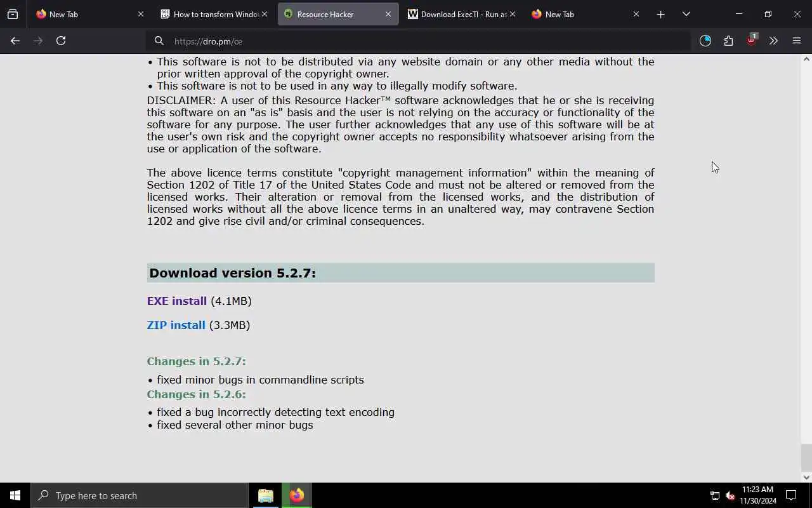Switch to the first New Tab

tap(88, 14)
